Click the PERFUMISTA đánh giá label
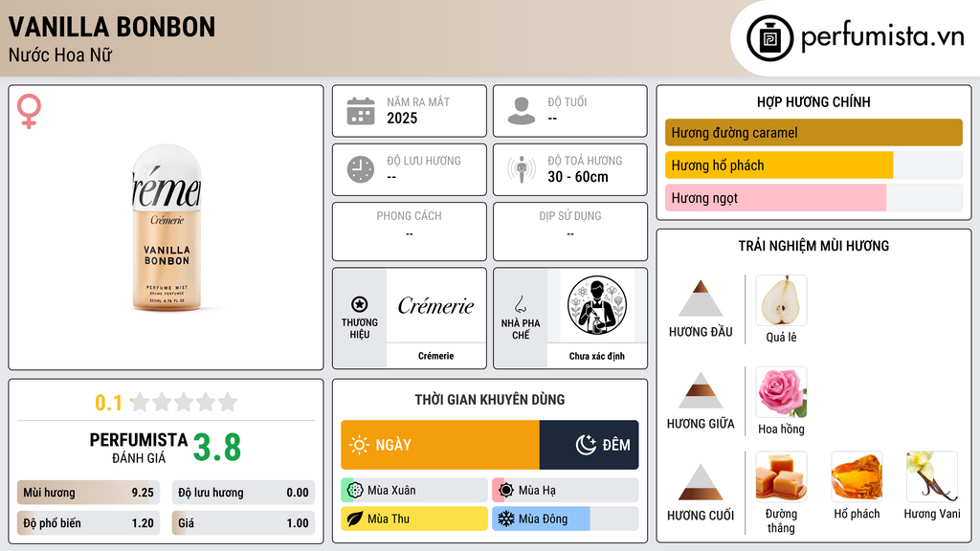 tap(138, 448)
